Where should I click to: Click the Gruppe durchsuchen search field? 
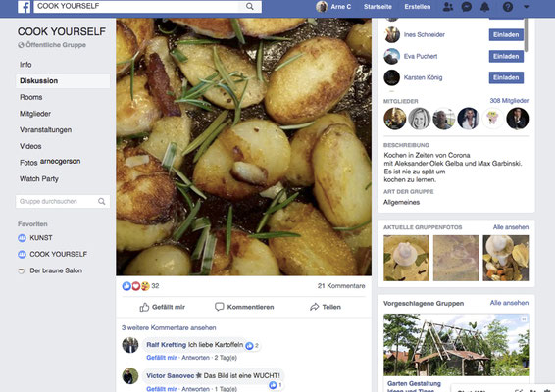[x=63, y=201]
